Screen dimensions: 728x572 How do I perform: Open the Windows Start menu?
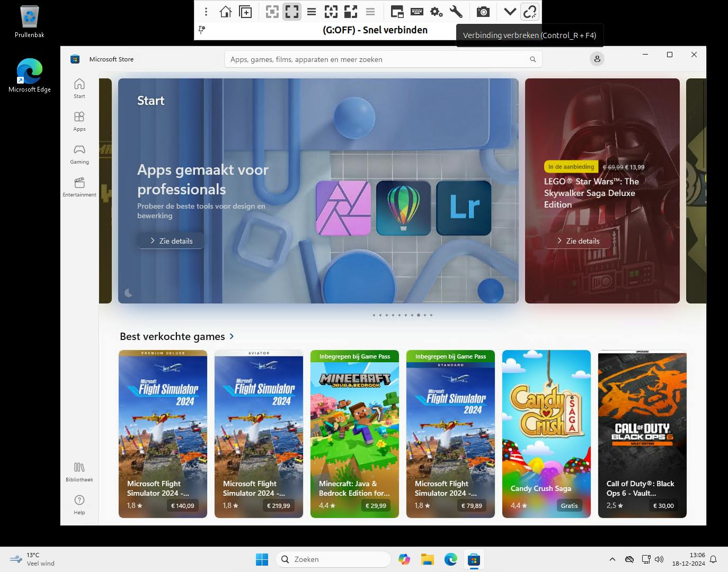tap(262, 559)
